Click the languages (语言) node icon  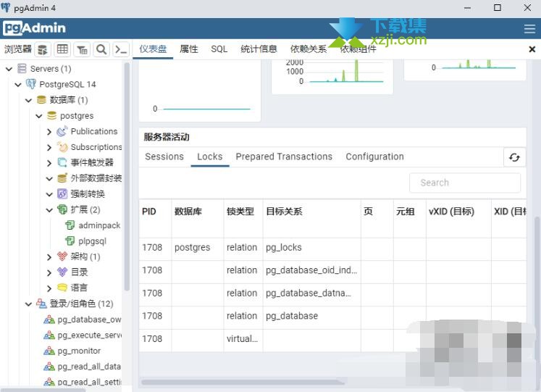tap(62, 288)
